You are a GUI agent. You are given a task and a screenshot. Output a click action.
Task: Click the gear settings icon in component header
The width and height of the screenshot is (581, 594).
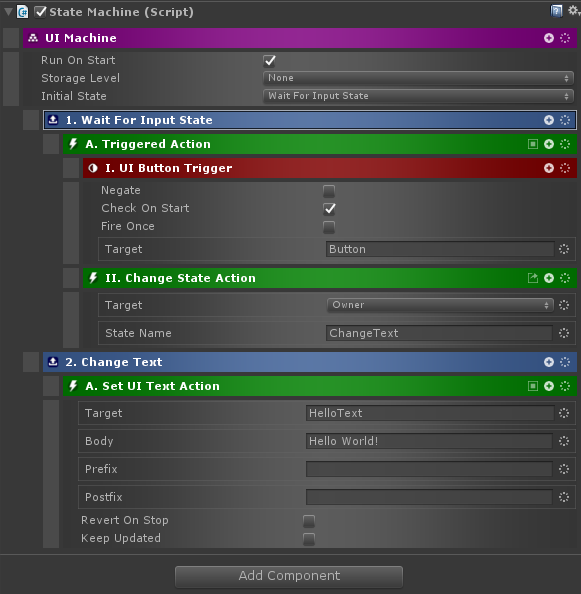click(573, 11)
